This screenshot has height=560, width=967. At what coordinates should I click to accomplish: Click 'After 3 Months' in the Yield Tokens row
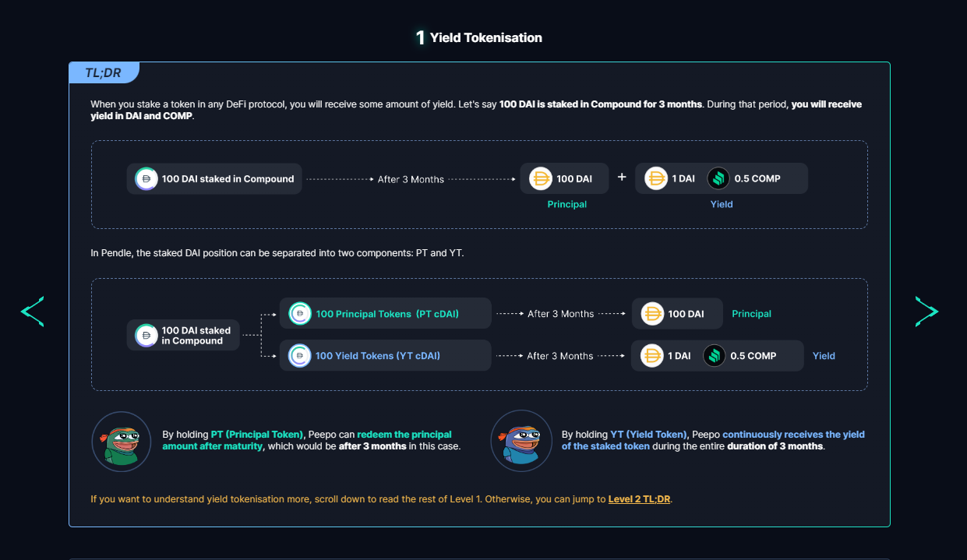coord(560,356)
